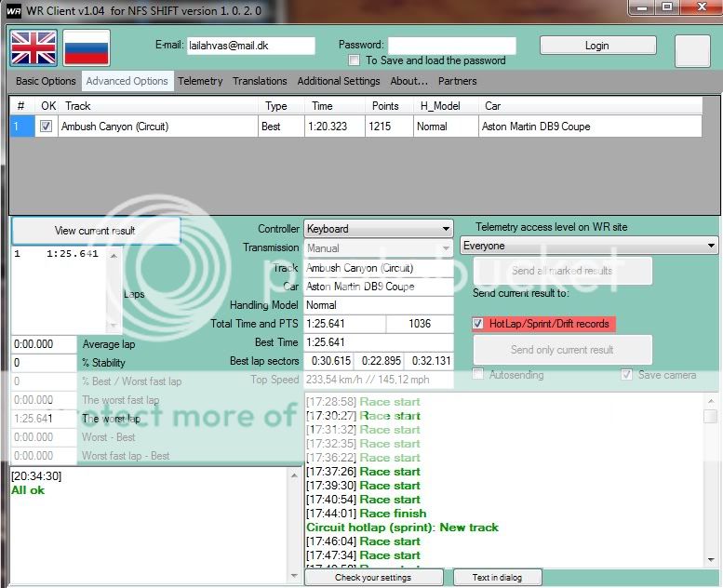
Task: Click the race log scrollbar thumb
Action: pos(711,416)
